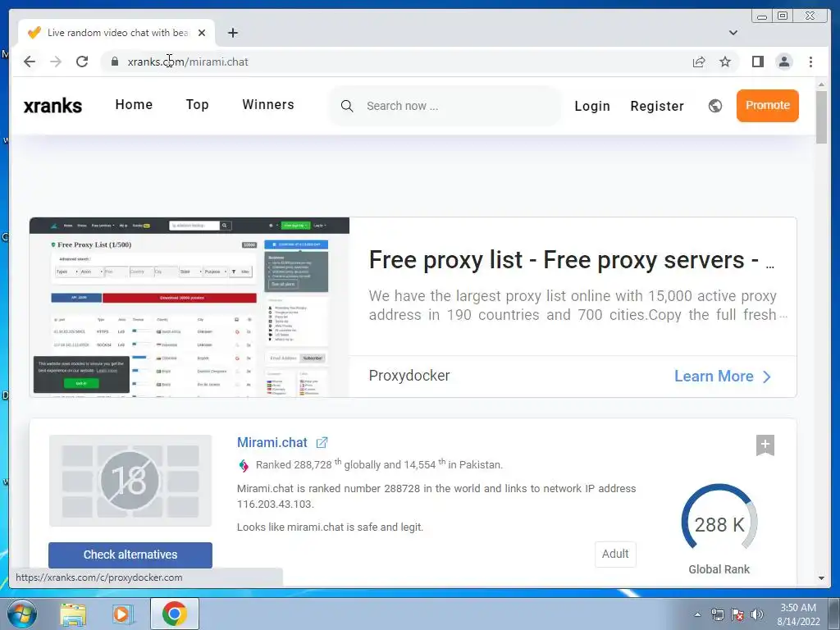Close the Live random video chat tab
The image size is (840, 630).
click(x=202, y=33)
